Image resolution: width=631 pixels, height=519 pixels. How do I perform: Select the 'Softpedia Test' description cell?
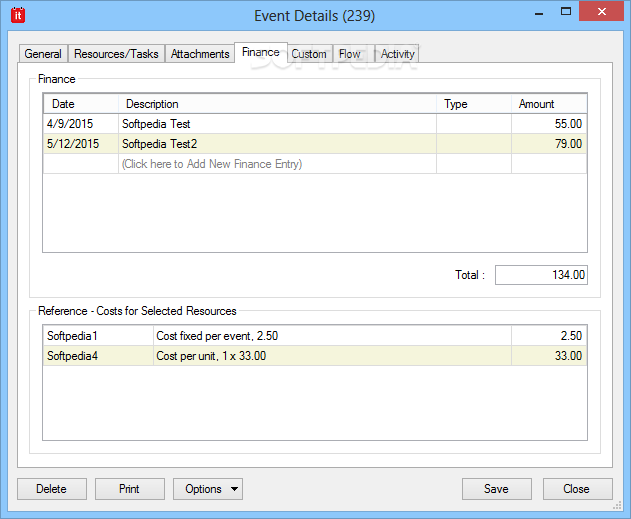[x=277, y=124]
